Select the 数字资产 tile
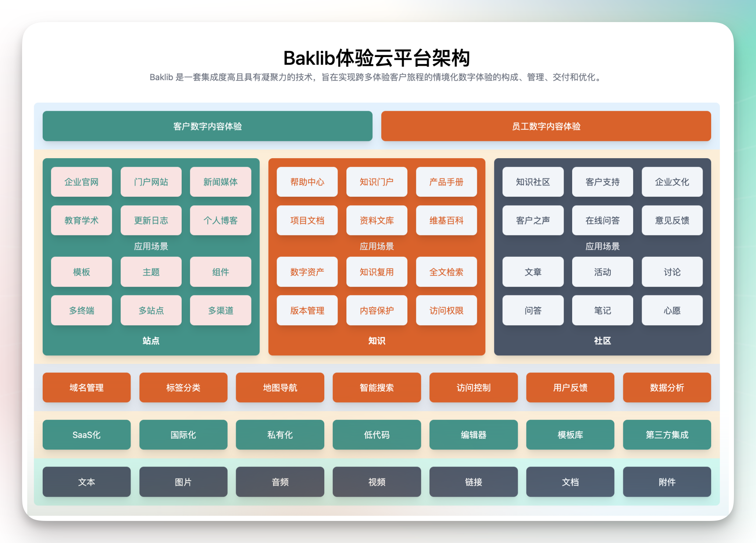 click(307, 272)
